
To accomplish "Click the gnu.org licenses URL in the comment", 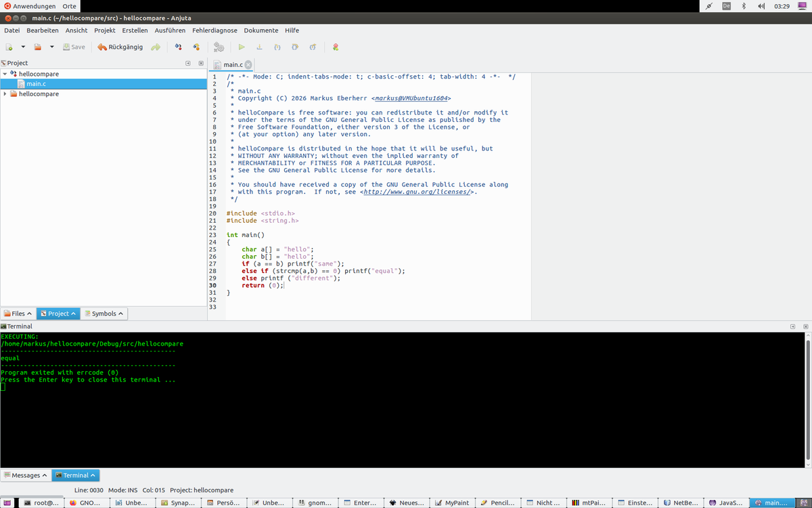I will pyautogui.click(x=418, y=192).
